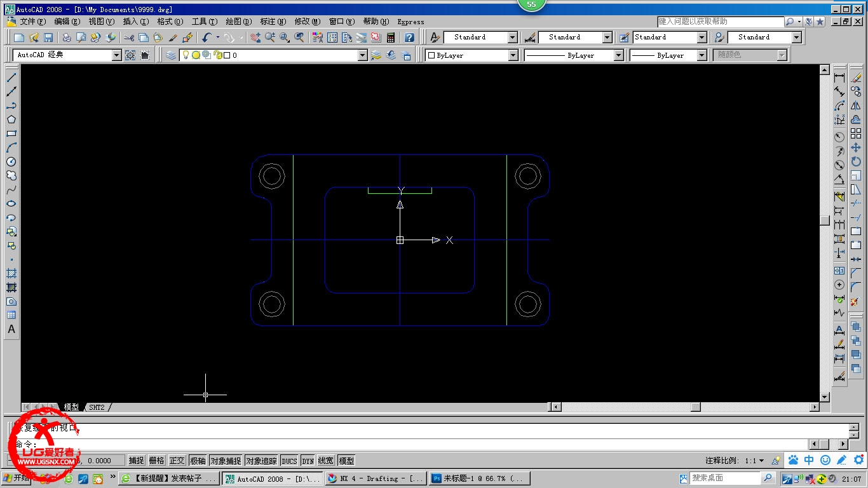Switch to the SHT2 layout tab
The width and height of the screenshot is (868, 488).
[x=97, y=407]
